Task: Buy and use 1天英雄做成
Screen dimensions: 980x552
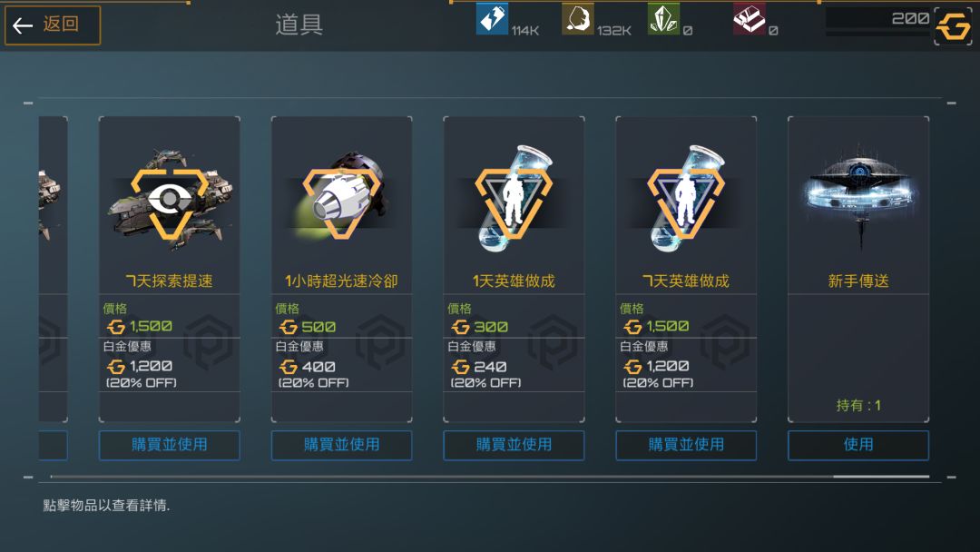Action: pyautogui.click(x=514, y=445)
